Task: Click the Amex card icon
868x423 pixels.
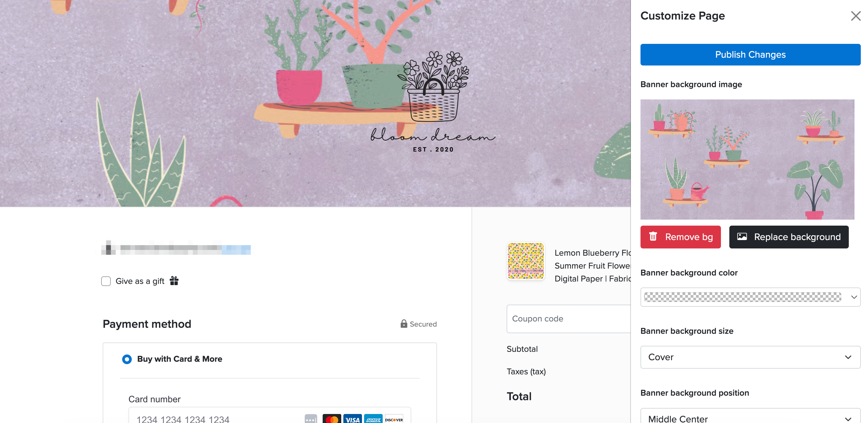Action: [x=373, y=419]
